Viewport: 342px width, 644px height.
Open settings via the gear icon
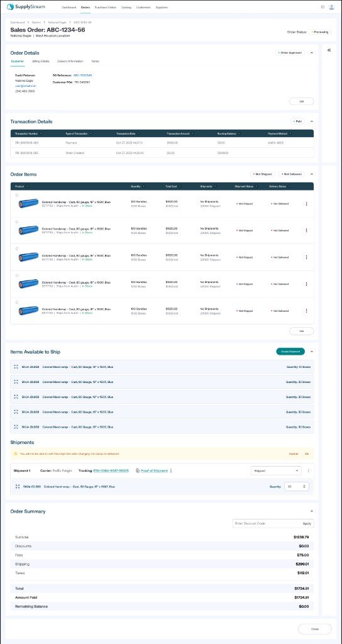coord(323,7)
